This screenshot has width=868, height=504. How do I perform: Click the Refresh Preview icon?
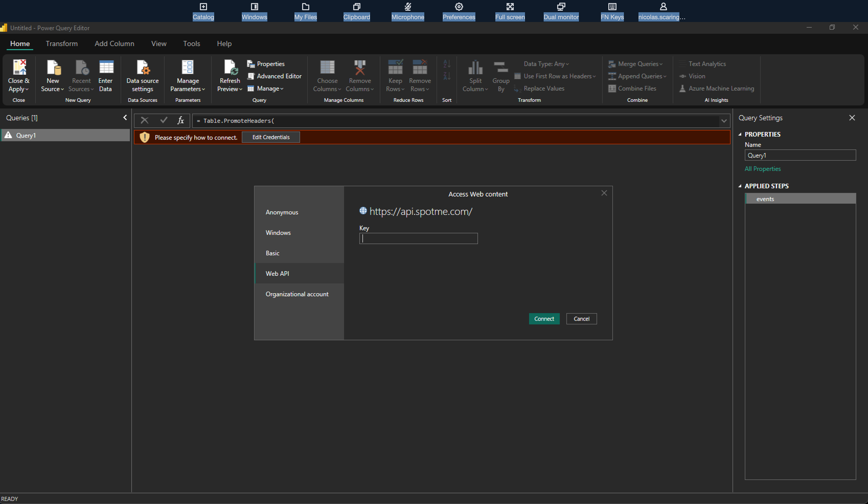coord(231,67)
